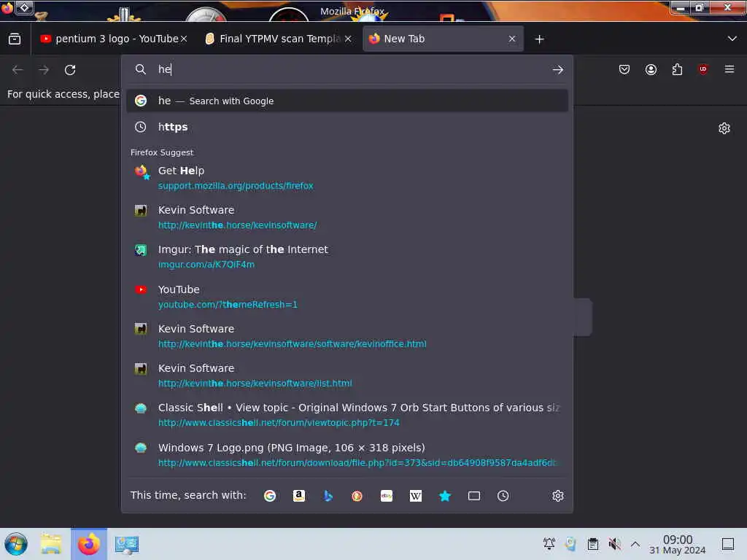The image size is (747, 560).
Task: Search this time in Bookmarks
Action: coord(444,496)
